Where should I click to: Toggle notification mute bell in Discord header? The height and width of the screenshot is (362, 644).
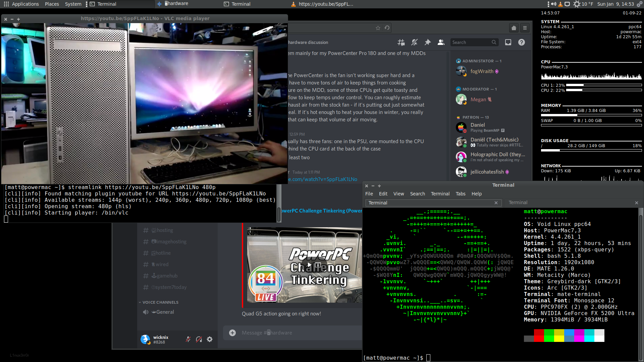[x=414, y=42]
